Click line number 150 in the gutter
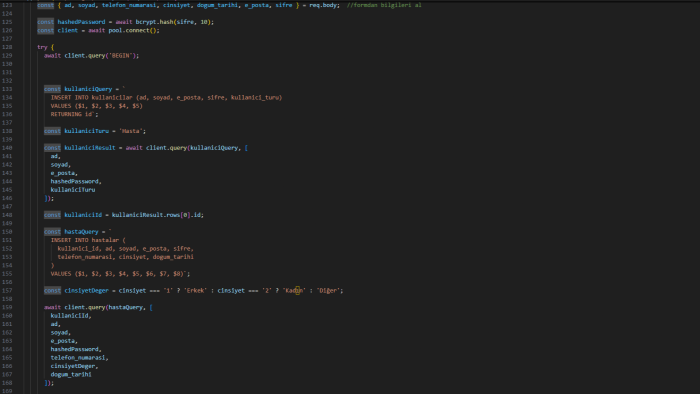Image resolution: width=700 pixels, height=394 pixels. click(7, 232)
